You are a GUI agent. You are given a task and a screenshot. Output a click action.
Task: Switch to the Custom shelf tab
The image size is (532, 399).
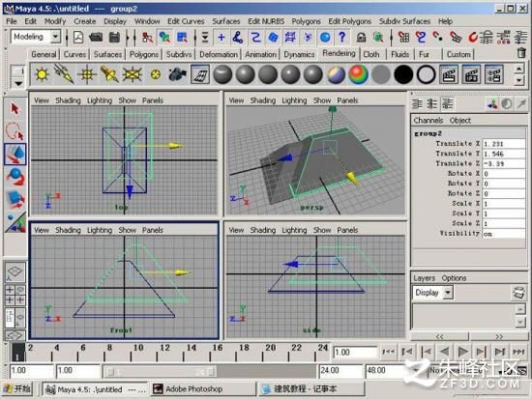click(458, 54)
